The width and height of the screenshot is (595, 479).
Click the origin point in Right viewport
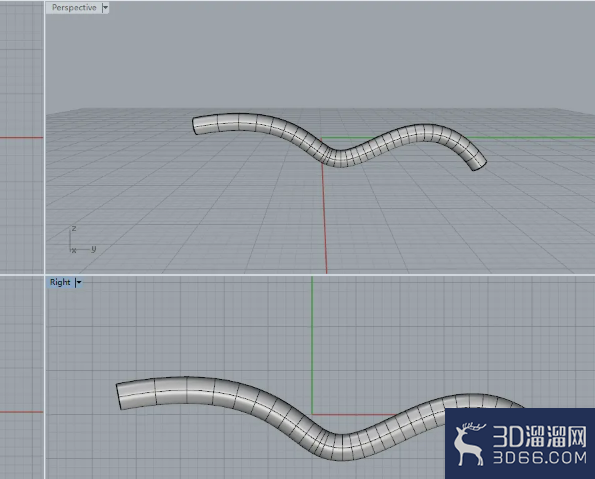coord(312,414)
